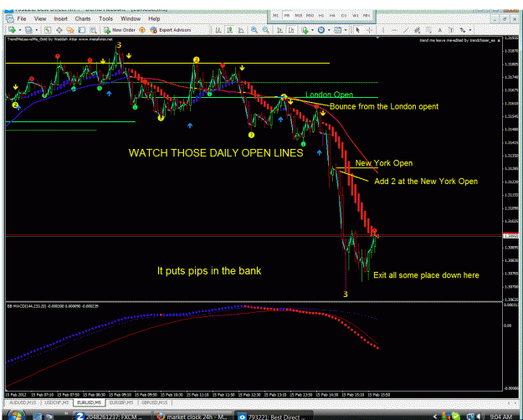Image resolution: width=523 pixels, height=420 pixels.
Task: Select the vertical line drawing tool
Action: (383, 30)
